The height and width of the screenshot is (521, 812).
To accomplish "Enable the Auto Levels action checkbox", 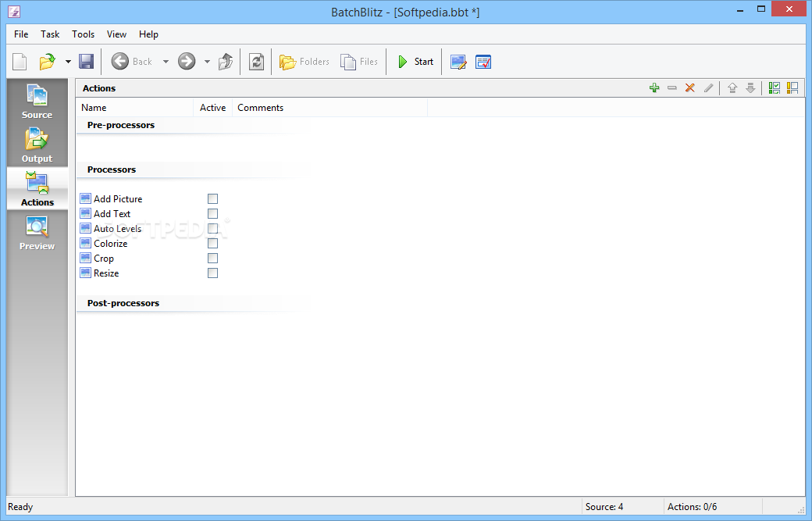I will pyautogui.click(x=213, y=228).
